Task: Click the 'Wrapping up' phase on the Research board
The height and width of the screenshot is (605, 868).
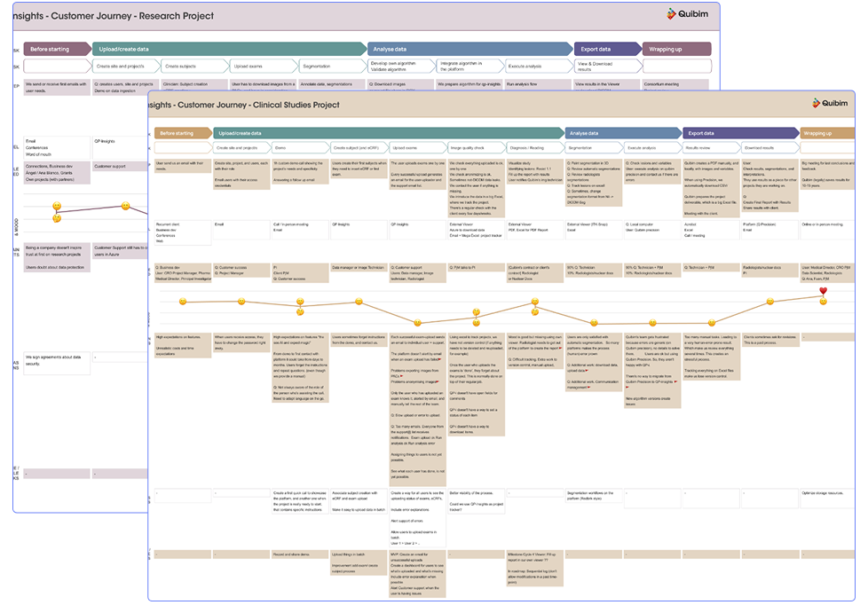Action: pyautogui.click(x=667, y=49)
